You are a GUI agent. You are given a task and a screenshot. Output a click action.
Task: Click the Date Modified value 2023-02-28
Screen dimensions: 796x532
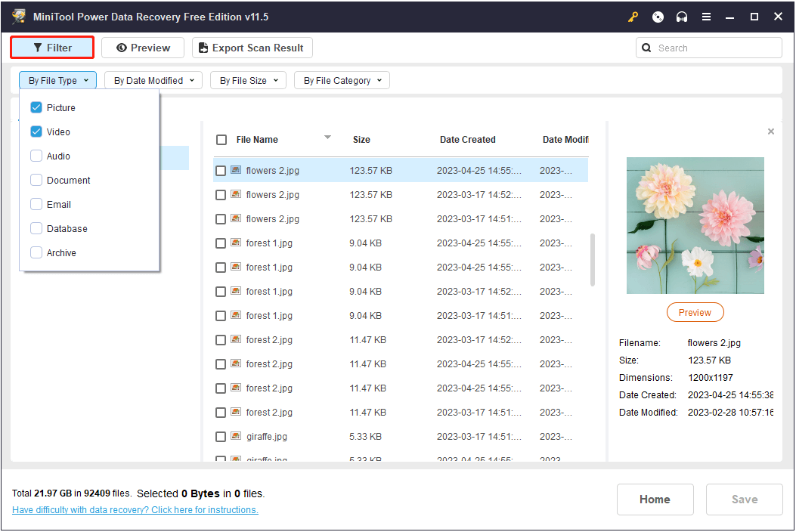[x=730, y=412]
